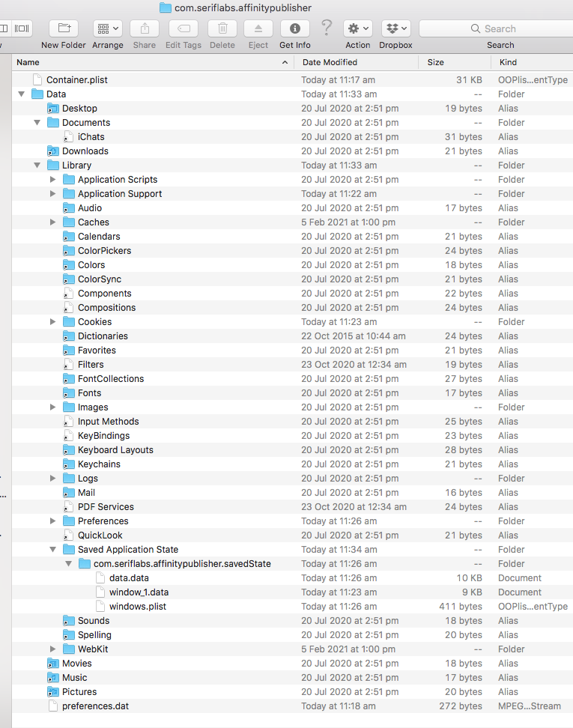Select the Favorites row

(293, 350)
